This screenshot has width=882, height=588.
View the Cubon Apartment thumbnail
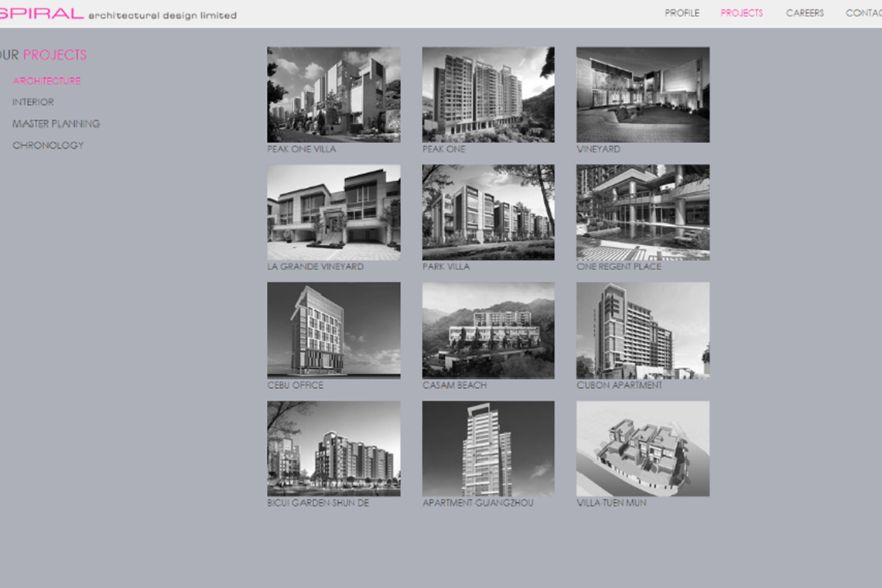(x=643, y=330)
